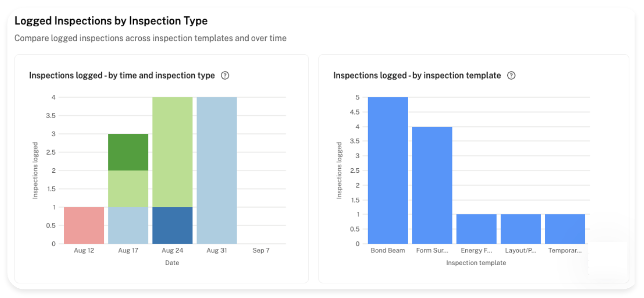This screenshot has height=298, width=644.
Task: Select the Energy F... template bar
Action: pos(476,229)
